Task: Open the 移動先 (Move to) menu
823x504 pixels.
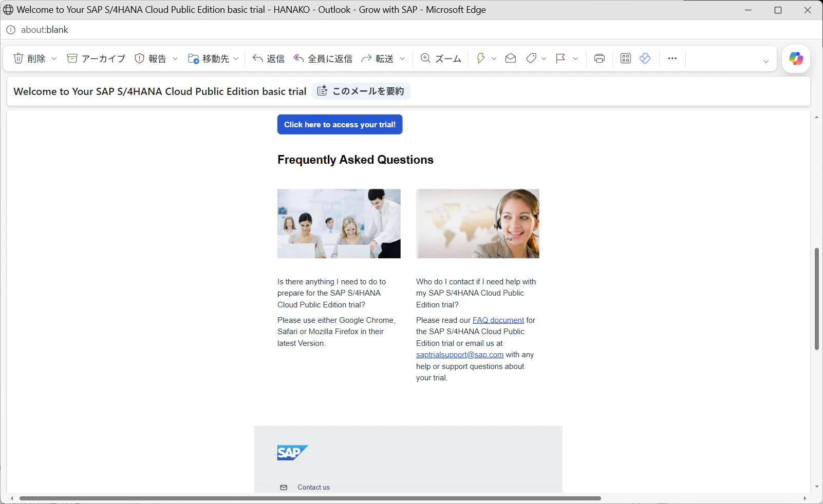Action: tap(213, 59)
